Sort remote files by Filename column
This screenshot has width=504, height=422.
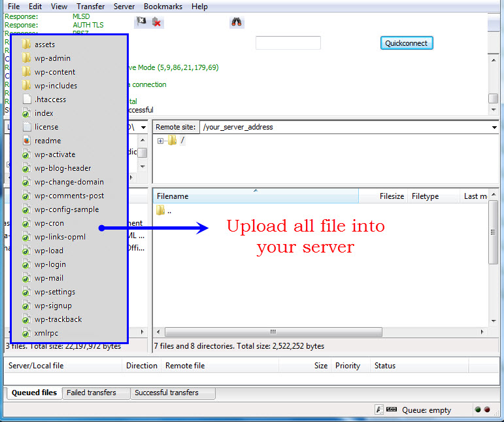(255, 196)
